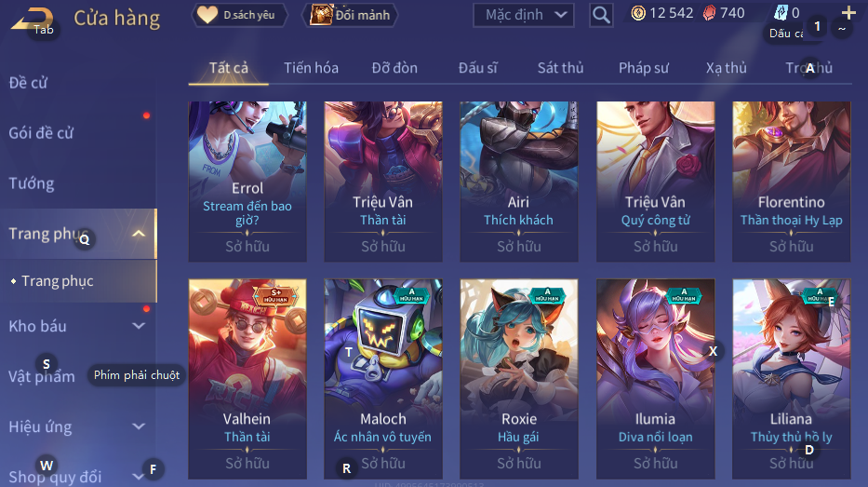The image size is (868, 487).
Task: Open the Ilumia Diva nổi loạn card
Action: coord(656,379)
